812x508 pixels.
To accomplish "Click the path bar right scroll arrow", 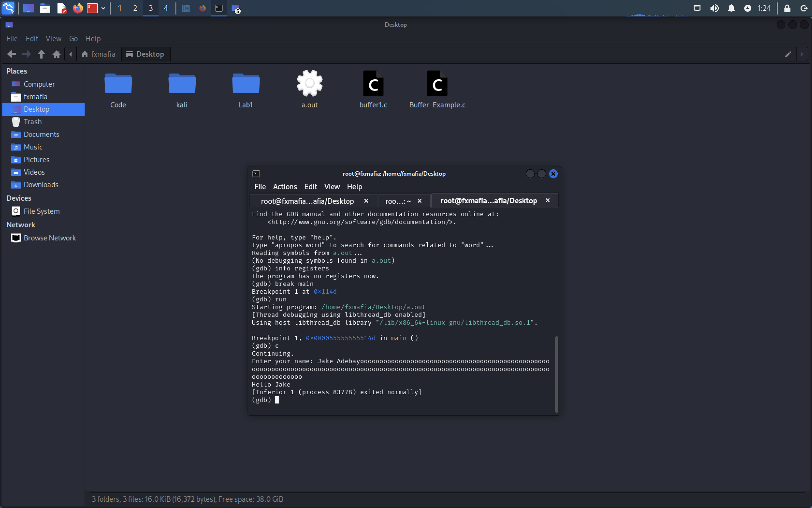I will (x=802, y=54).
